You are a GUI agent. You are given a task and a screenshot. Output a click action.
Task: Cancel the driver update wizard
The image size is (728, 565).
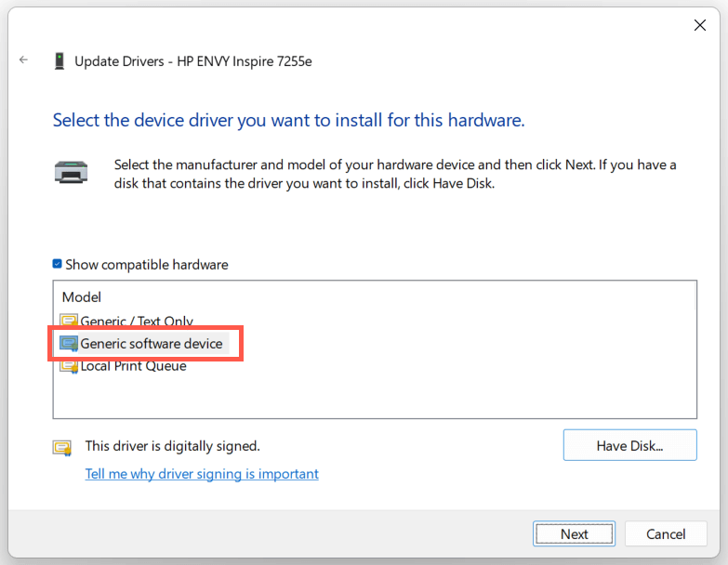[666, 533]
